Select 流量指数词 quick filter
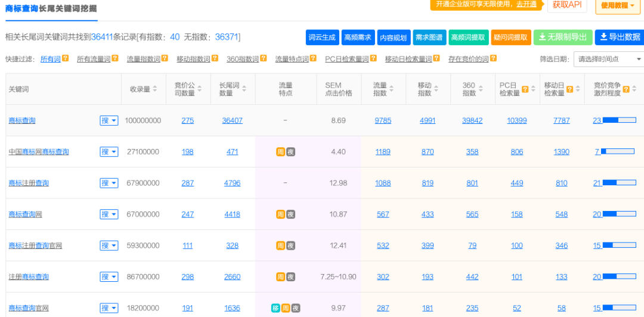 tap(143, 59)
